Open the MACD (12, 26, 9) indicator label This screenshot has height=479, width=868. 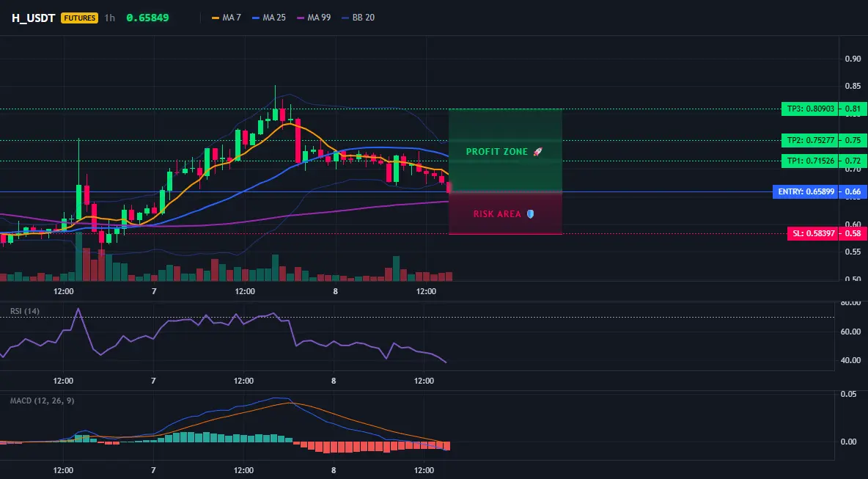point(42,401)
